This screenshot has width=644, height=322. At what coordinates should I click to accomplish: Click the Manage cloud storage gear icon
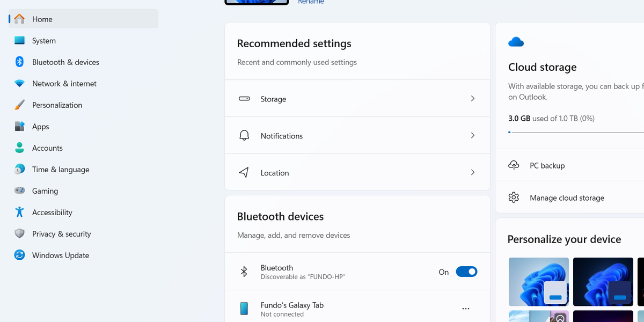tap(514, 197)
